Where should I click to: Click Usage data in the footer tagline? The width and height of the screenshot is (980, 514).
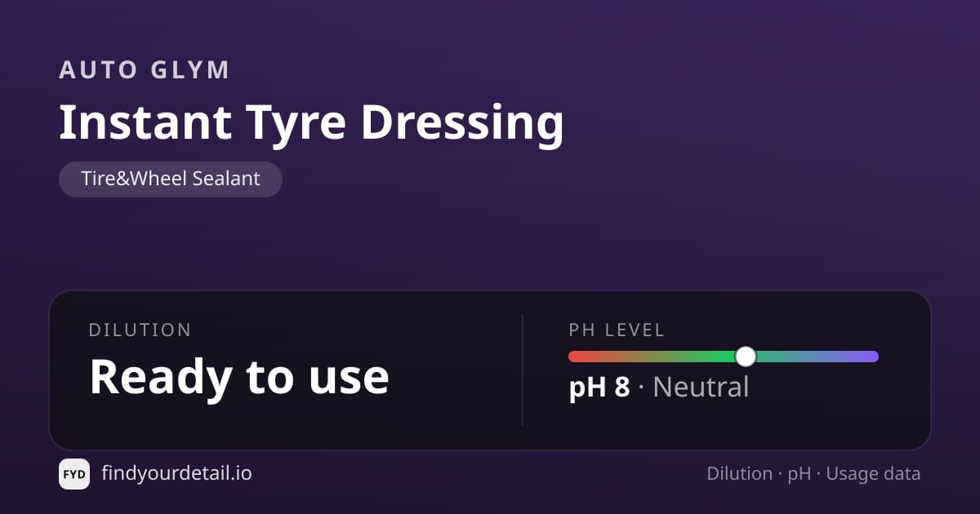point(873,473)
